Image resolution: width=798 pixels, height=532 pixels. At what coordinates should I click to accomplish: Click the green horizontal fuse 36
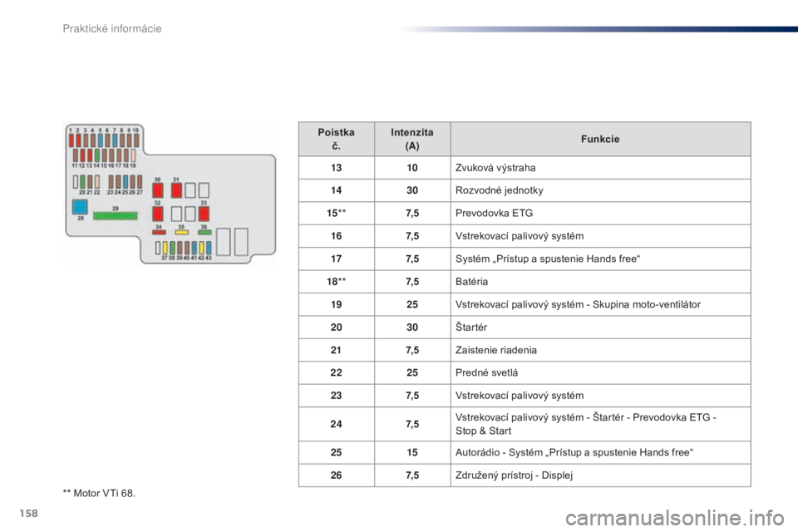click(204, 232)
